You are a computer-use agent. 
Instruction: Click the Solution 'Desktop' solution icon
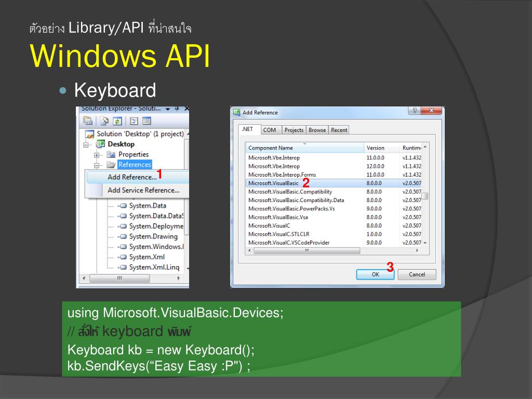coord(89,134)
